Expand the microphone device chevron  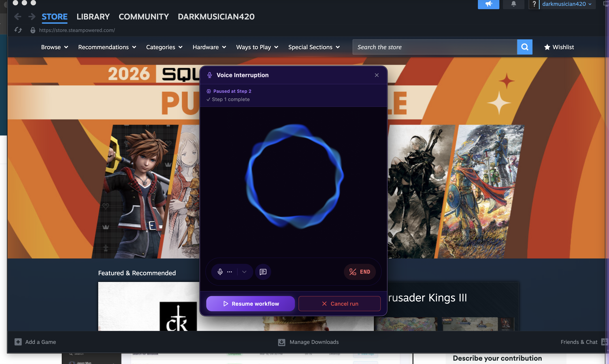244,272
